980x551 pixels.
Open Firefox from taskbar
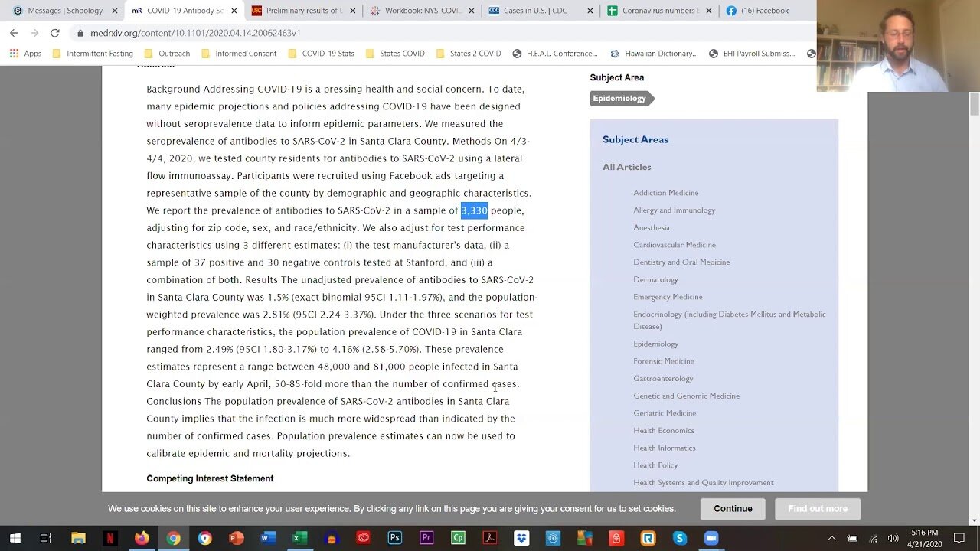pos(142,538)
